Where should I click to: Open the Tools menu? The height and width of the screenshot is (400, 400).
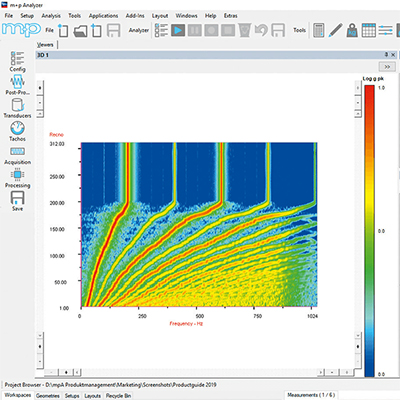[75, 16]
